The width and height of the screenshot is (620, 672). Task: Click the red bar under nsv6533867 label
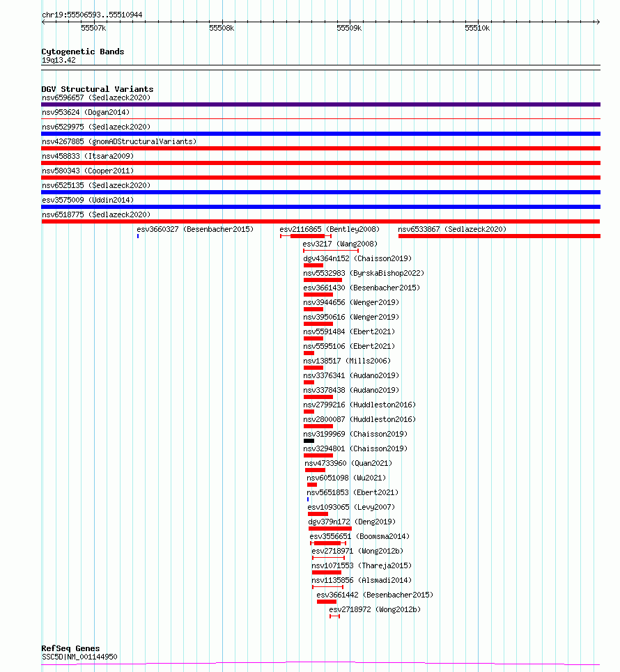click(499, 236)
